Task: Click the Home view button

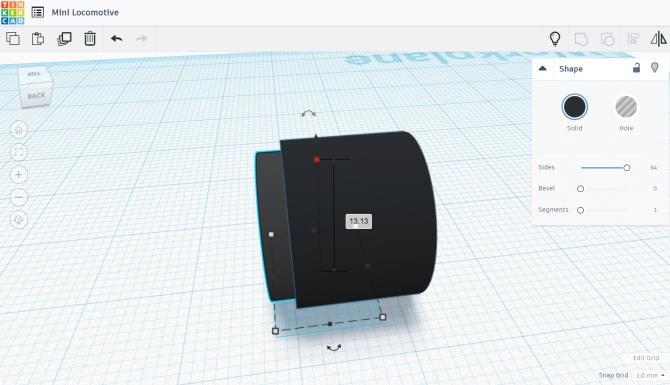Action: pos(19,130)
